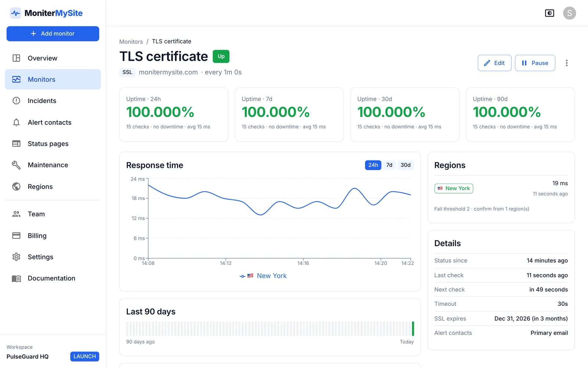Viewport: 588px width, 368px height.
Task: Open the Uptime 90d card
Action: coord(520,114)
